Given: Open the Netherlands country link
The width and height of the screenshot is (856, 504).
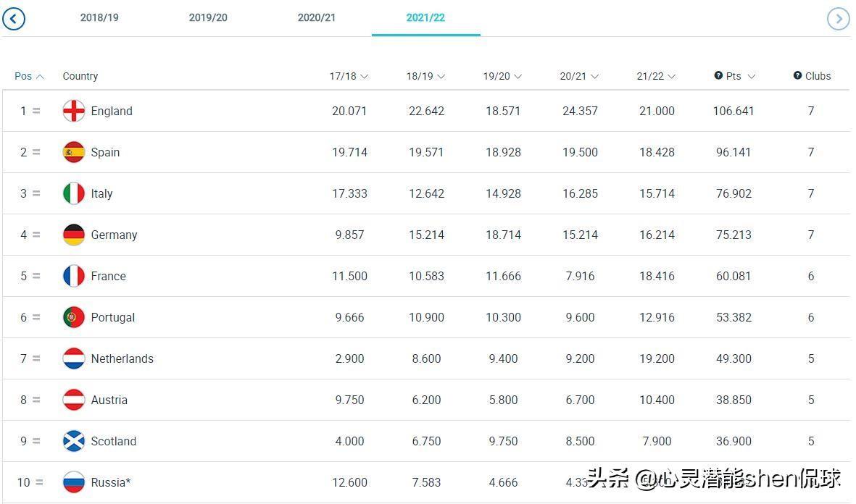Looking at the screenshot, I should pos(122,358).
